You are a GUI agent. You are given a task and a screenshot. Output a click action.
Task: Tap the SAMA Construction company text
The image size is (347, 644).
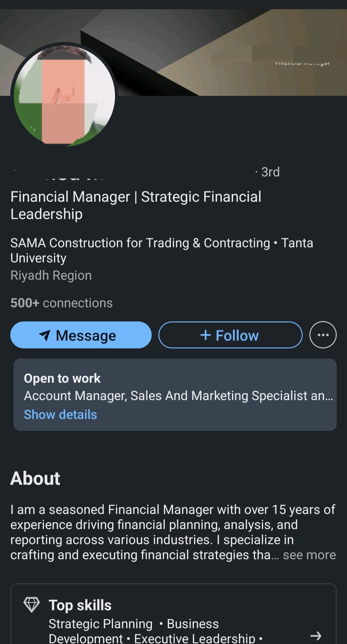[140, 243]
